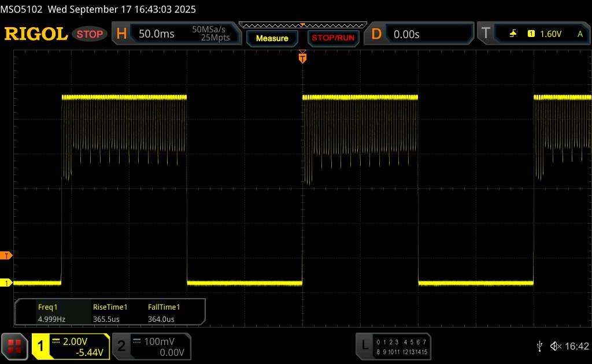
Task: Select the yellow channel 1 ground marker
Action: coord(6,283)
